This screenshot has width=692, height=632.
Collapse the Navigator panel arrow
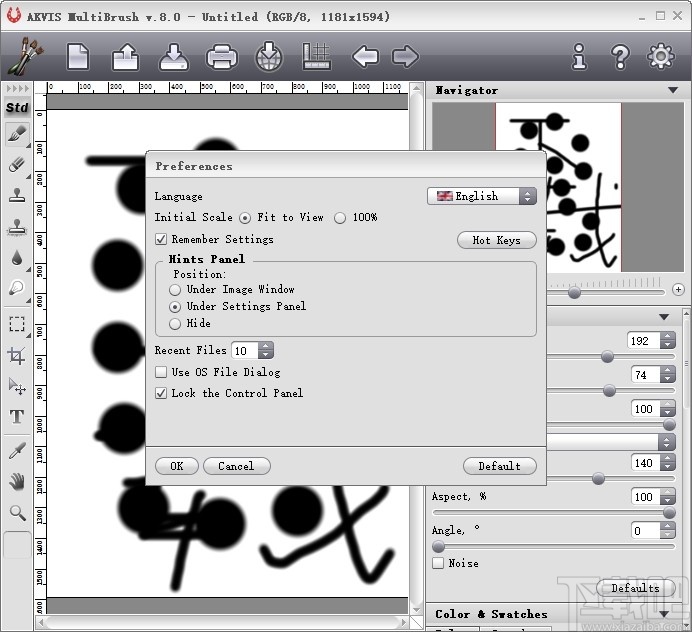coord(673,90)
